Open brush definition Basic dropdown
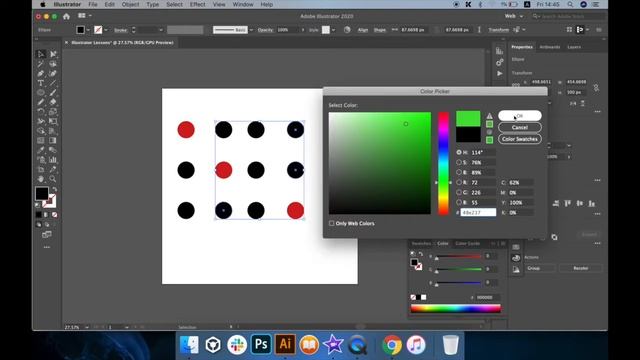640x360 pixels. point(251,30)
